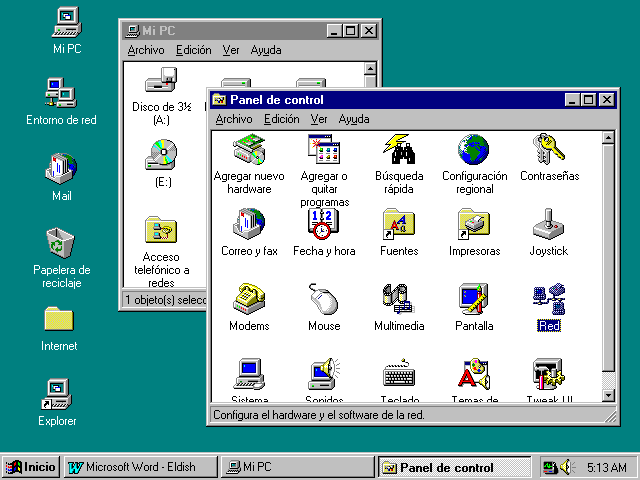Switch to Microsoft Word - Eldish taskbar button
Screen dimensions: 640x480
[x=141, y=467]
